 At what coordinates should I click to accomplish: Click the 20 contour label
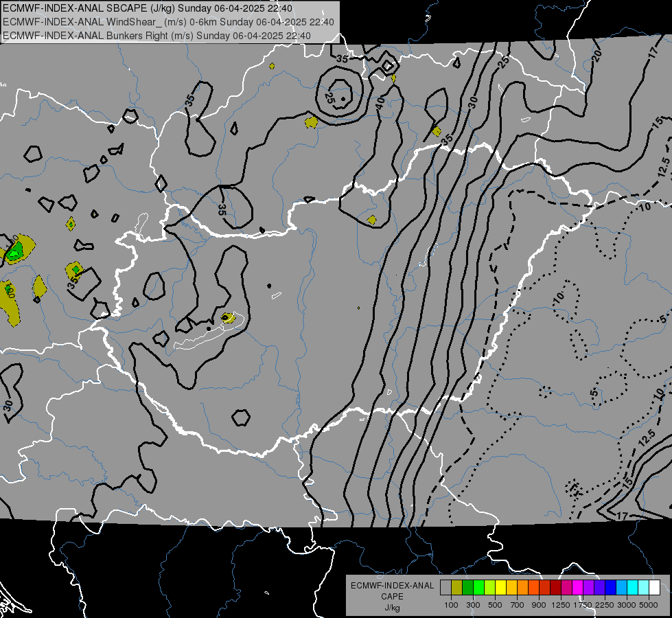[x=596, y=54]
